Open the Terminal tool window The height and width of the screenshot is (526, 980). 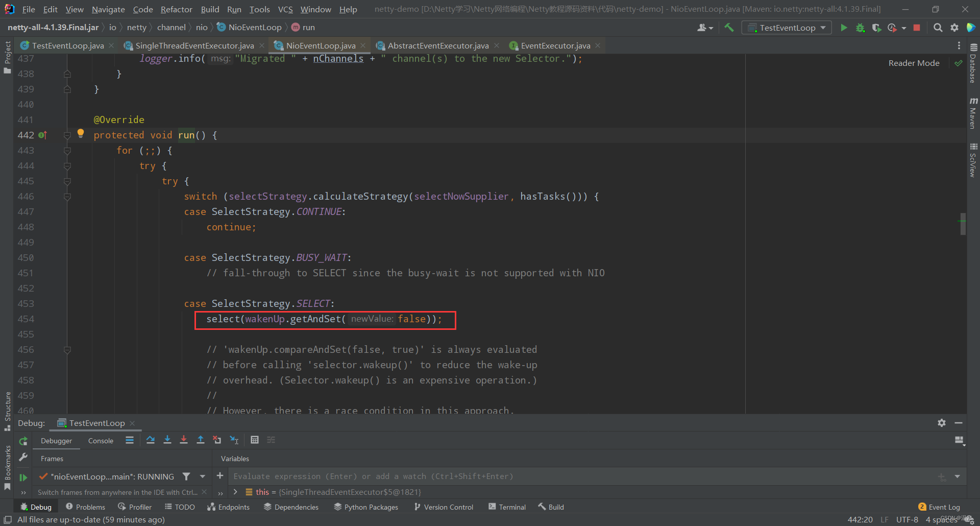pyautogui.click(x=507, y=507)
